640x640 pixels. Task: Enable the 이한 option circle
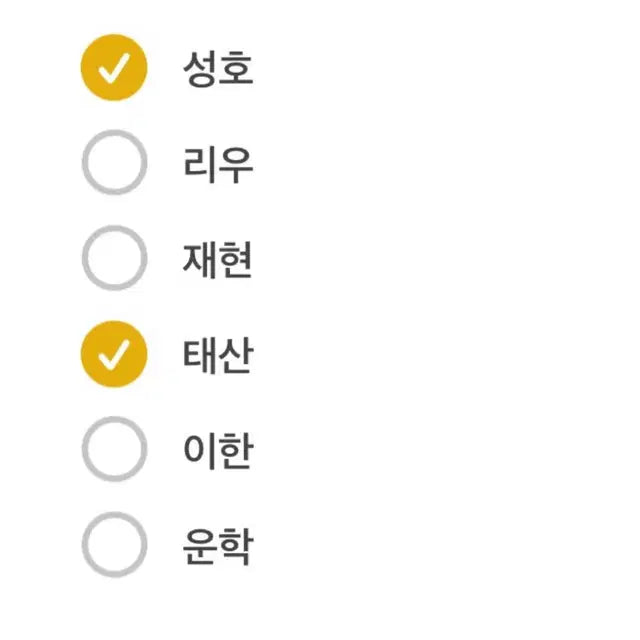114,449
